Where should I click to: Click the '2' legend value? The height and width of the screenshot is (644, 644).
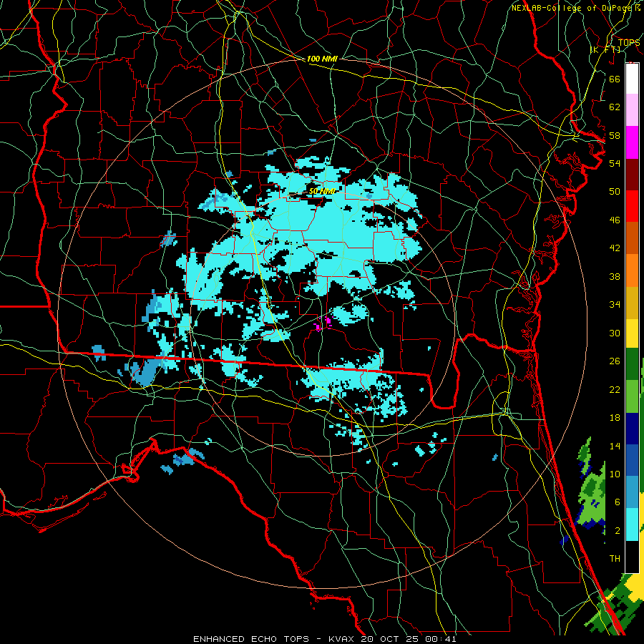pos(617,531)
